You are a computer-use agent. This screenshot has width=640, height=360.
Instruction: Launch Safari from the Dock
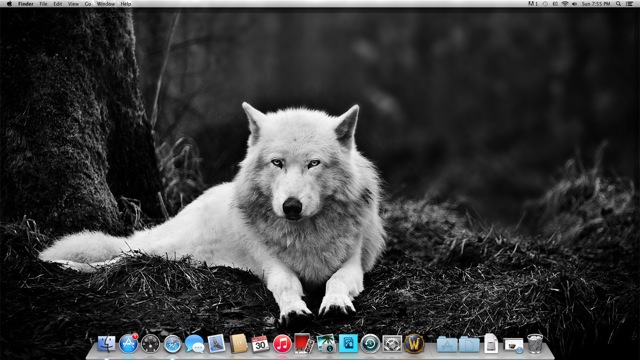coord(173,344)
